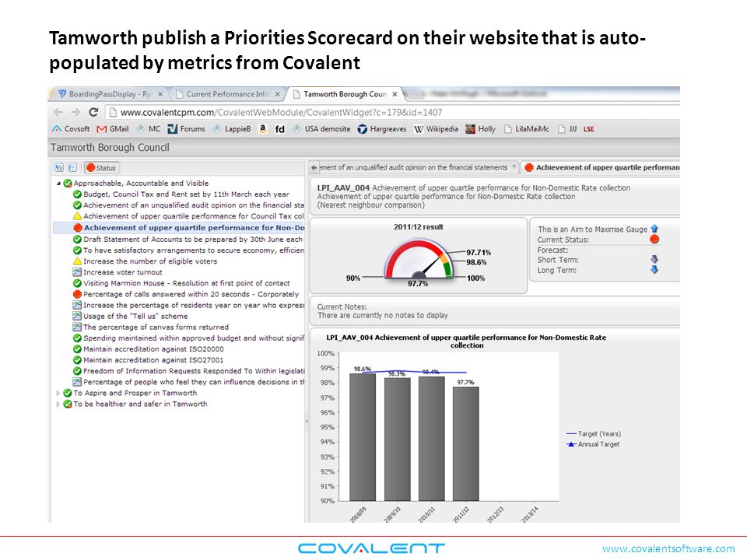
Task: Select Usage of the Tell us scheme
Action: (x=130, y=317)
